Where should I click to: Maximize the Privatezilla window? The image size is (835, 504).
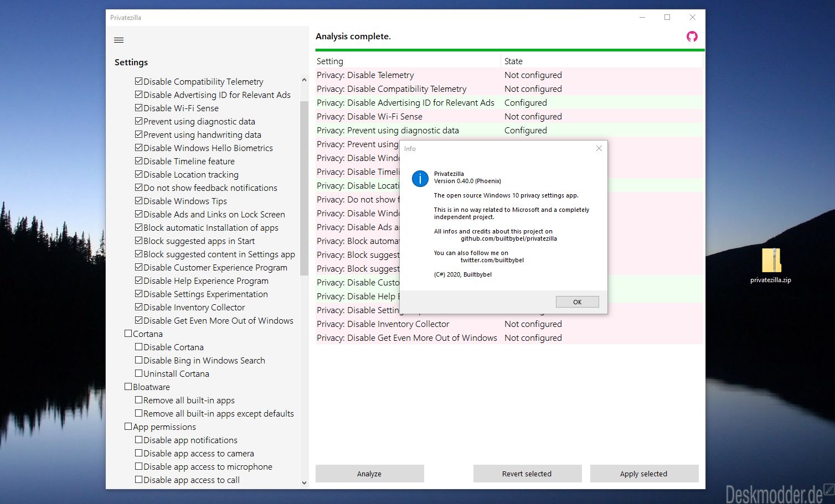pos(667,17)
